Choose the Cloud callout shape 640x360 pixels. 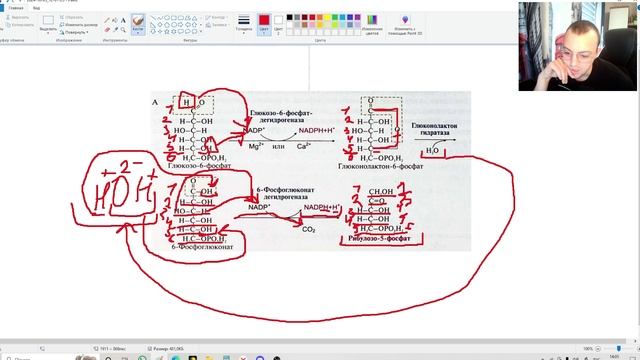[x=195, y=31]
